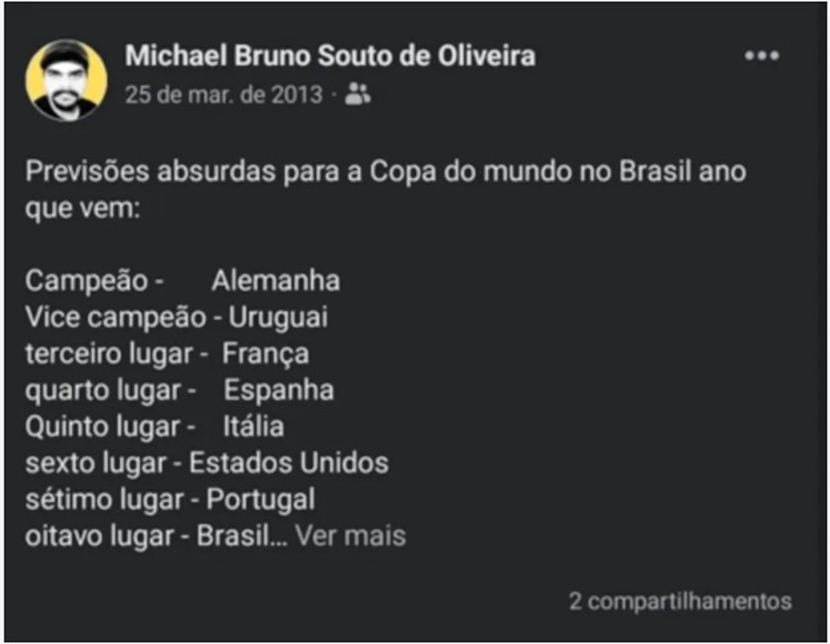The width and height of the screenshot is (830, 644).
Task: Click the 'sexto lugar - Estados Unidos' line
Action: (x=207, y=463)
